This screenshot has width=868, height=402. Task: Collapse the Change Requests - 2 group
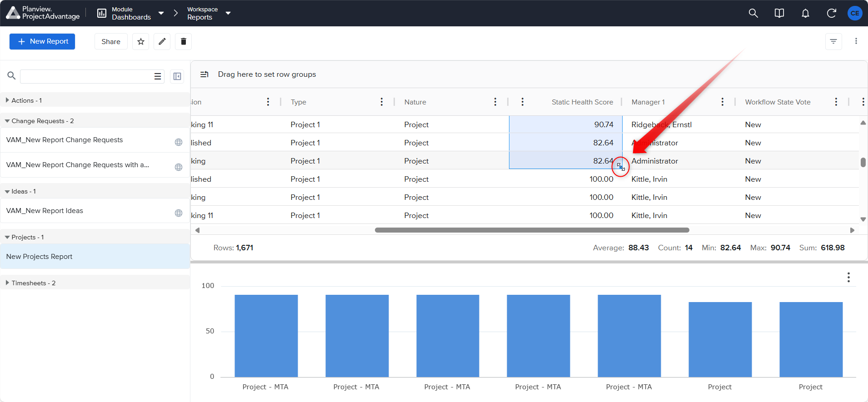7,121
